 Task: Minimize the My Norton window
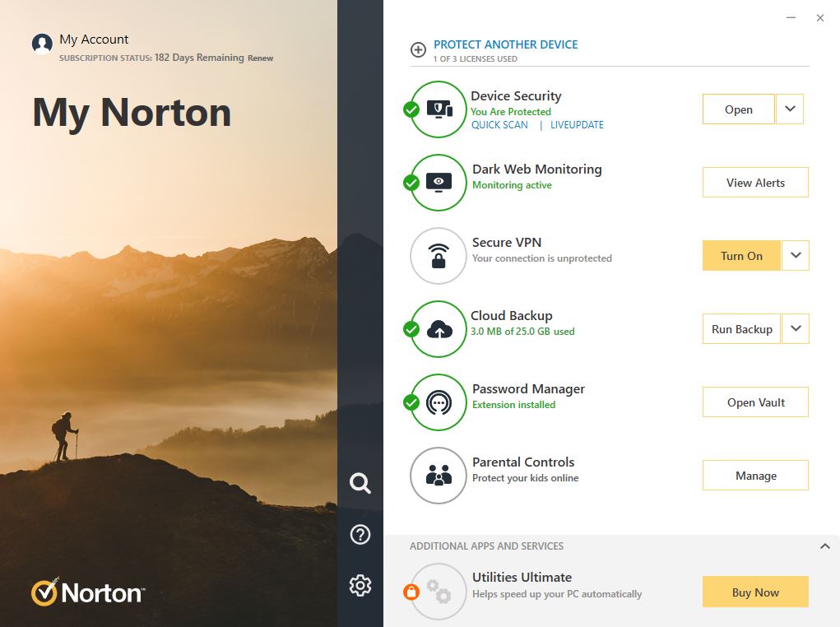click(791, 17)
